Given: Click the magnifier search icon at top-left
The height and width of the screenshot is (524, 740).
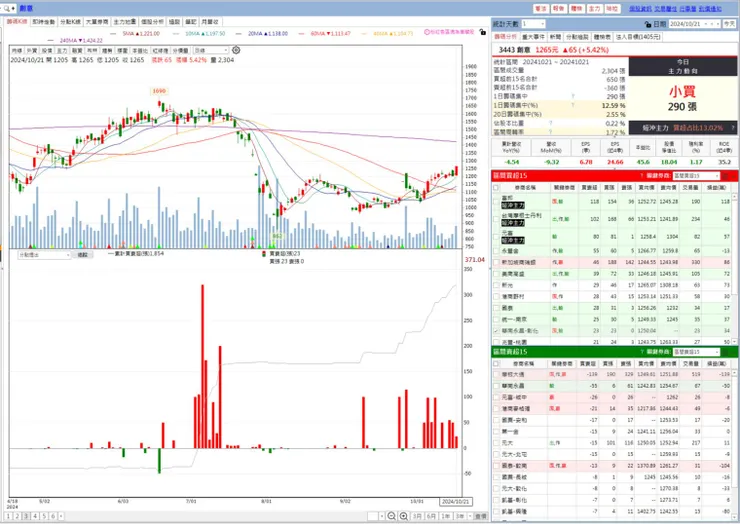Looking at the screenshot, I should [x=6, y=8].
